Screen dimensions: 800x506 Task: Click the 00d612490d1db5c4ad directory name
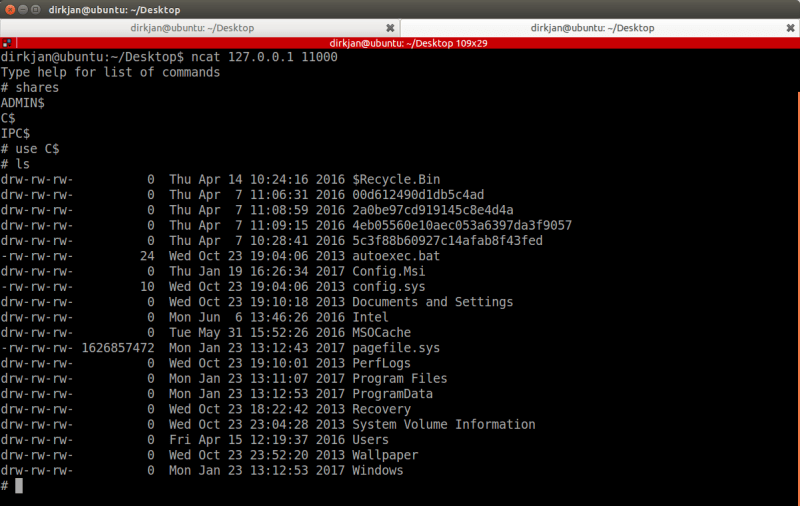click(x=418, y=195)
